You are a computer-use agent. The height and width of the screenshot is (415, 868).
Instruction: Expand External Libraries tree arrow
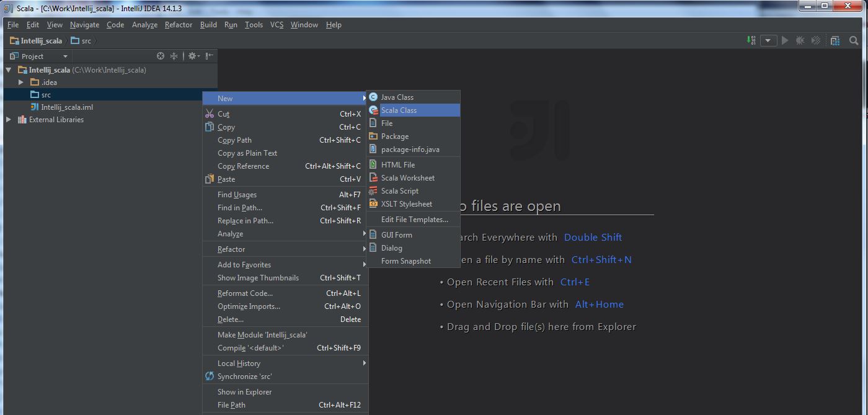click(9, 120)
